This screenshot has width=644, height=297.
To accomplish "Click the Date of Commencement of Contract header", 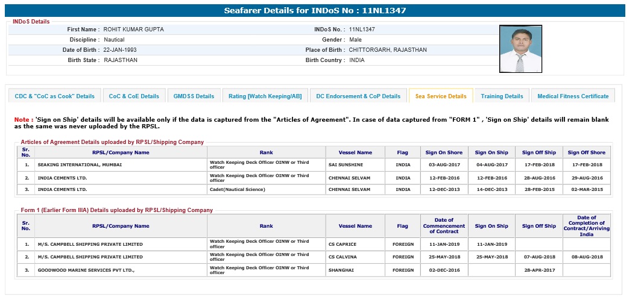I will pos(448,226).
